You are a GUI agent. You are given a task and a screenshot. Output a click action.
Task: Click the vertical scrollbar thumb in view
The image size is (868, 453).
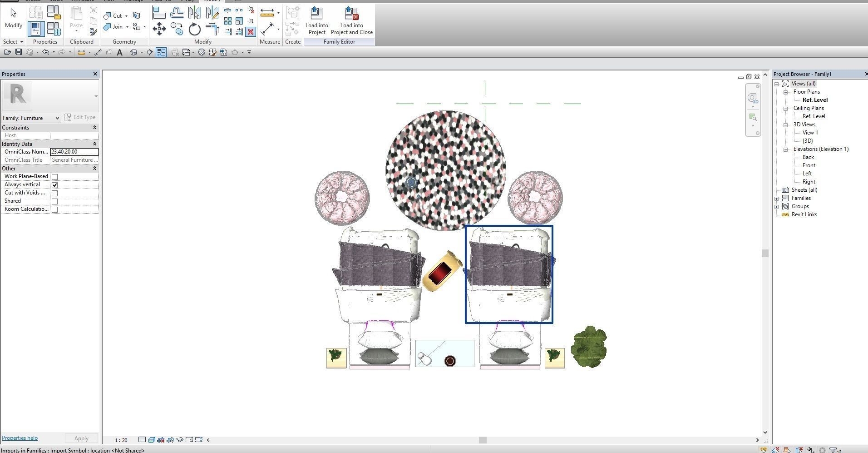765,253
